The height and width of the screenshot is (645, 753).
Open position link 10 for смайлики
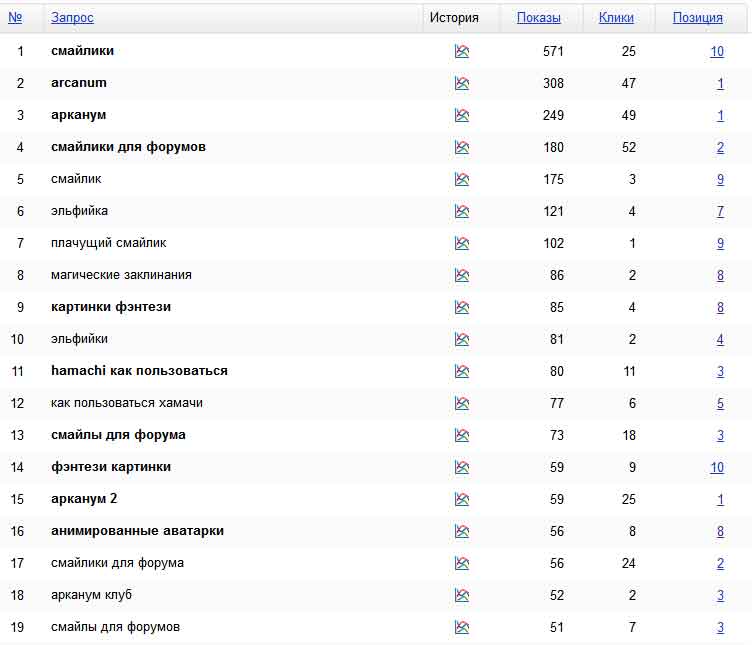pyautogui.click(x=716, y=51)
